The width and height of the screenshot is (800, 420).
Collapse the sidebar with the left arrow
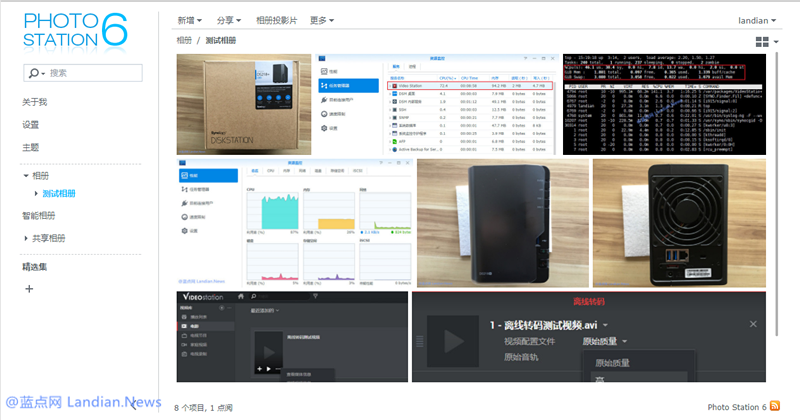tap(133, 404)
